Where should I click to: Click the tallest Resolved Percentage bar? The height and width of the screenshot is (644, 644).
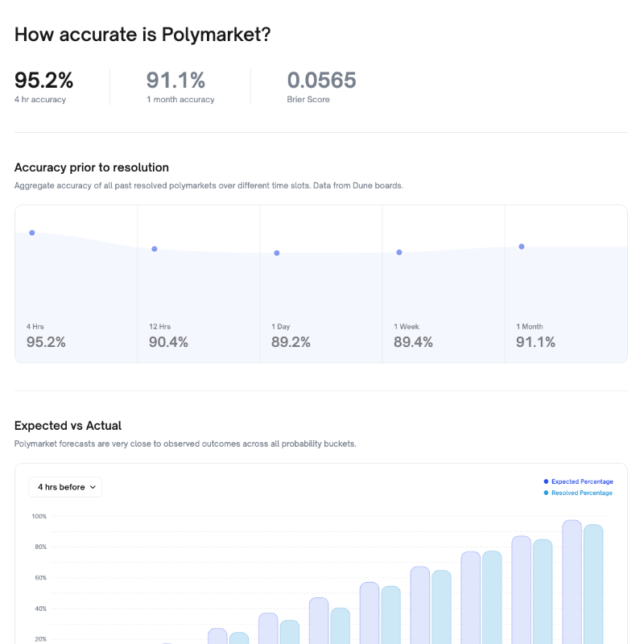[x=593, y=584]
